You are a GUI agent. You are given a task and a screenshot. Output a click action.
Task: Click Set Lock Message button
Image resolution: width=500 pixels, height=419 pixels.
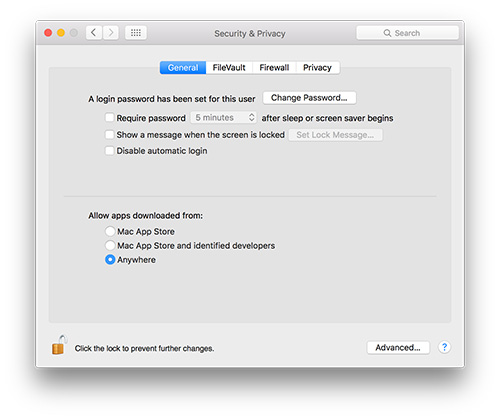click(x=335, y=135)
